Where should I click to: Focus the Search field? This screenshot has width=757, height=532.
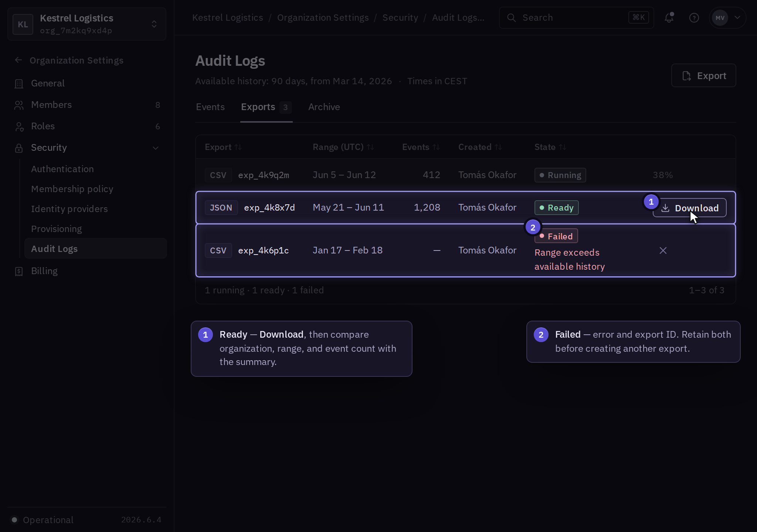coord(576,18)
